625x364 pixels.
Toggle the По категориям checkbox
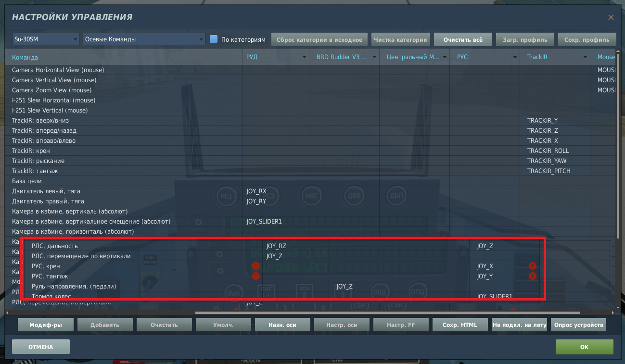(214, 39)
